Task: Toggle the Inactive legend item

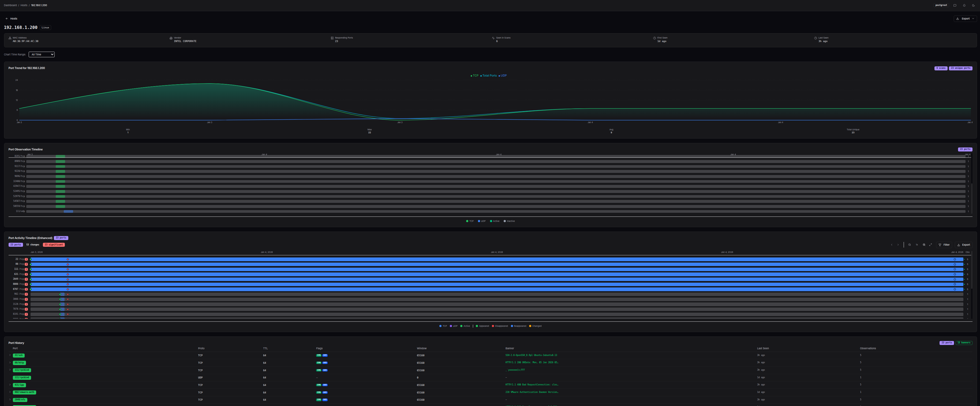Action: (509, 221)
